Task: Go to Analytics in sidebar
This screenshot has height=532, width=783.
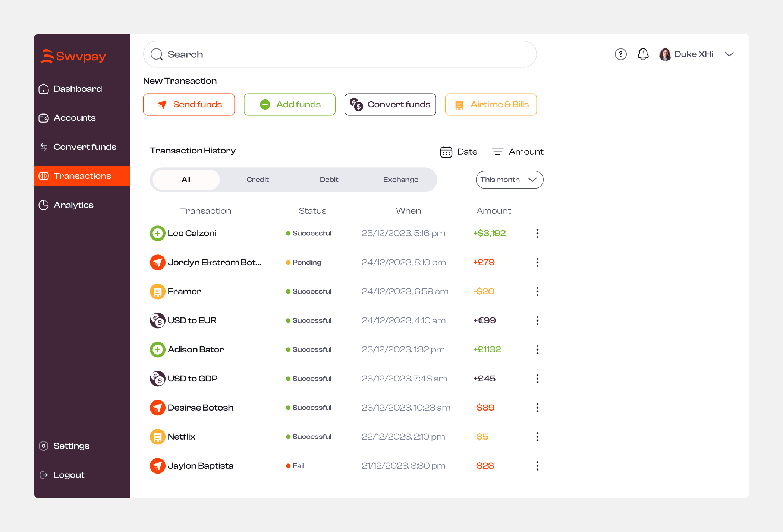Action: tap(73, 205)
